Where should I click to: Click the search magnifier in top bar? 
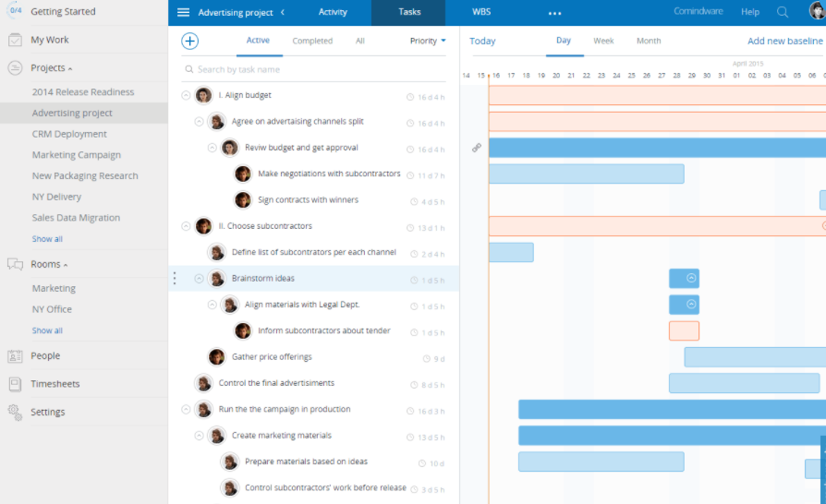click(783, 12)
